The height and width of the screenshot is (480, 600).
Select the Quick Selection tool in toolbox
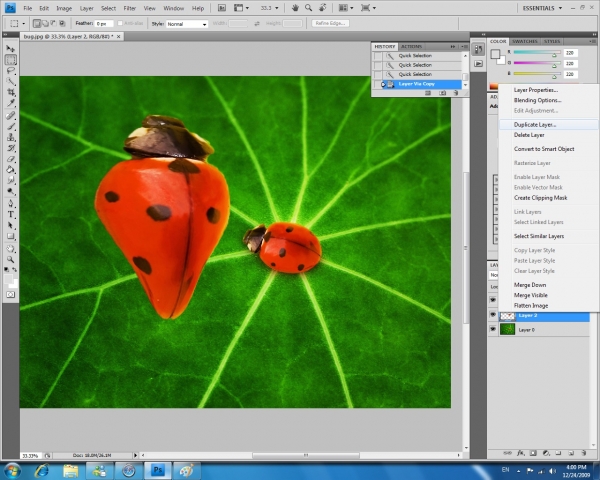click(11, 81)
